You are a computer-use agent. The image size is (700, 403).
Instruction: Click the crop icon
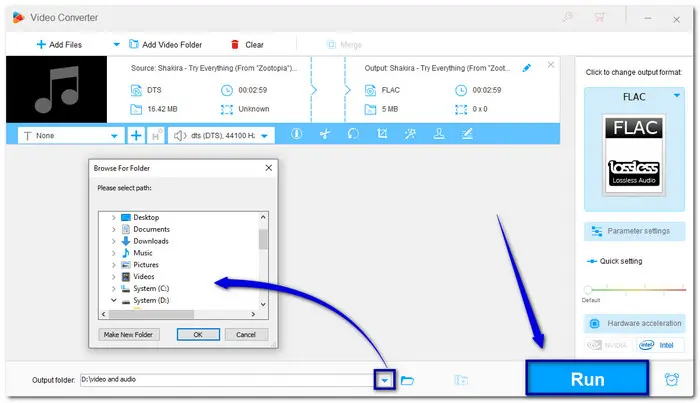pos(382,134)
